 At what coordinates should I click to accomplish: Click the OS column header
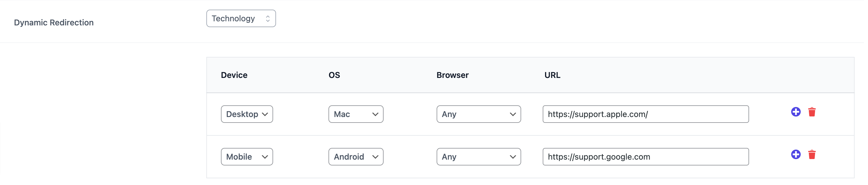pyautogui.click(x=334, y=75)
